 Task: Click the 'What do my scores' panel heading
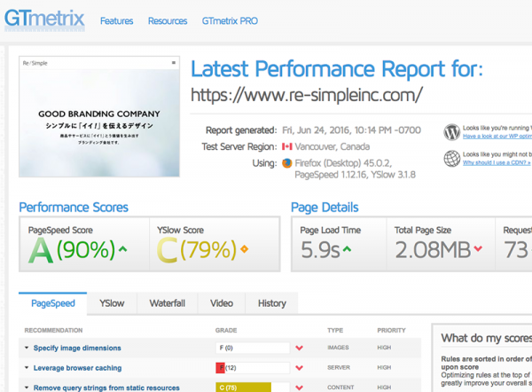point(487,338)
